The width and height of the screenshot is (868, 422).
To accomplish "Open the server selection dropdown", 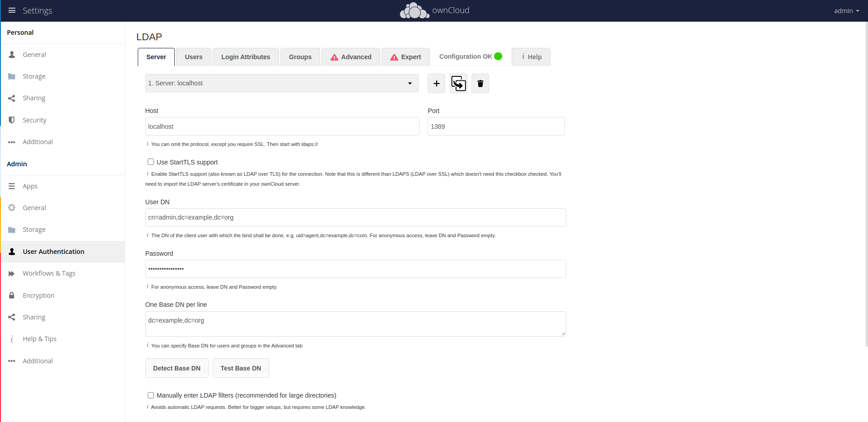I will (282, 83).
